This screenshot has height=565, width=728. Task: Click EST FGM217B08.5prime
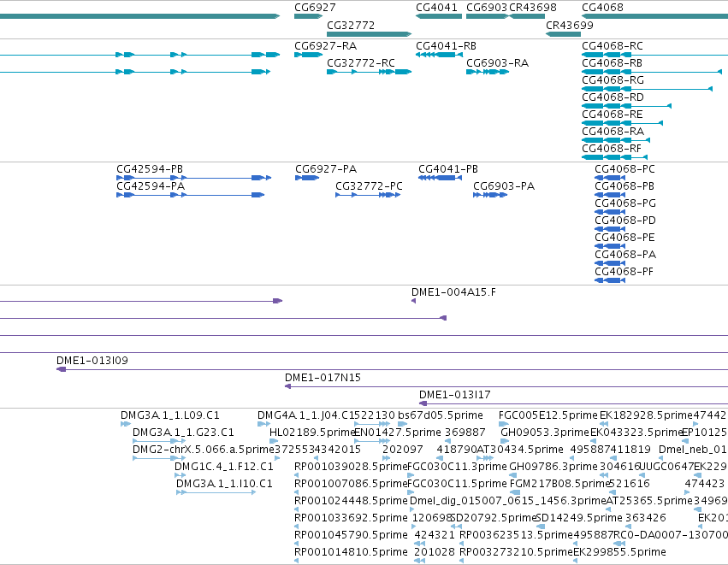click(x=559, y=484)
